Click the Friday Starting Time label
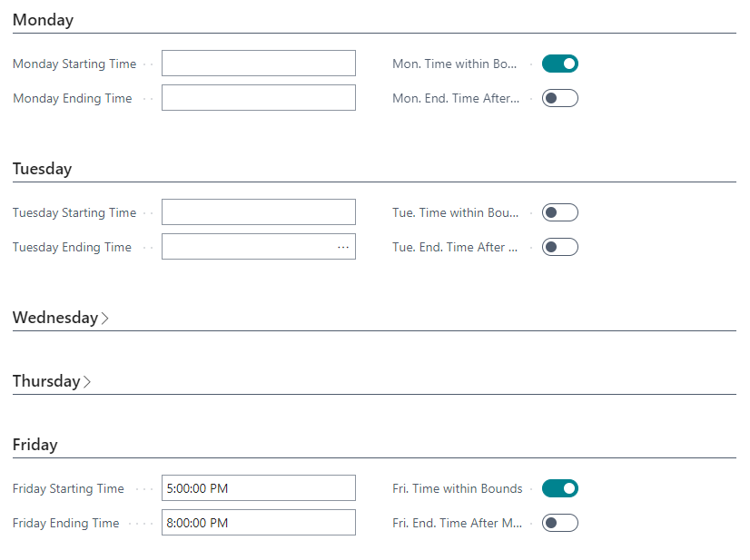 (68, 488)
